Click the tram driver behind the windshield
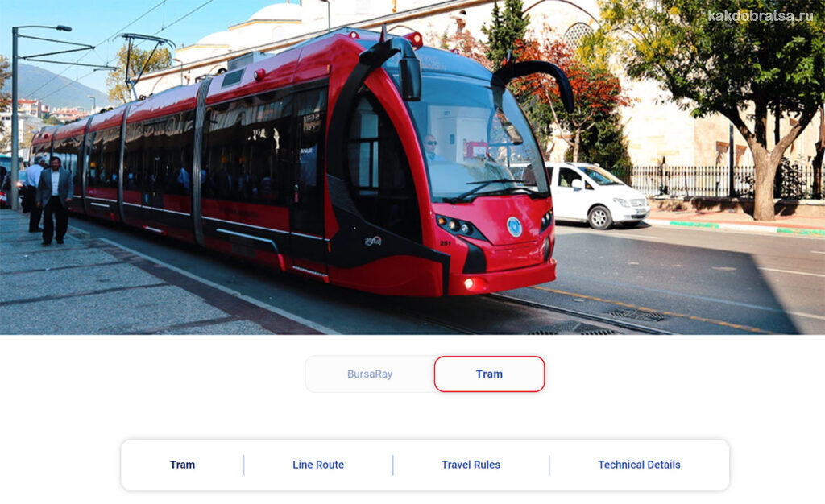 432,147
